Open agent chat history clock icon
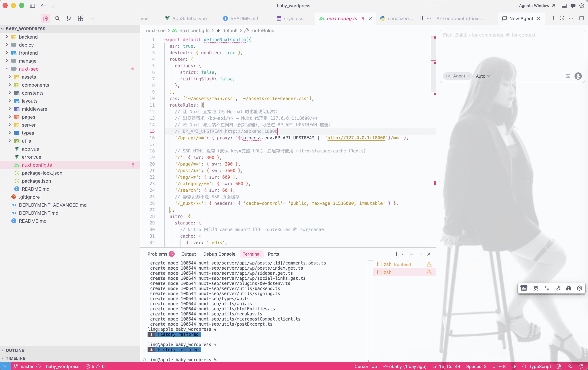Viewport: 588px width, 370px height. [562, 18]
